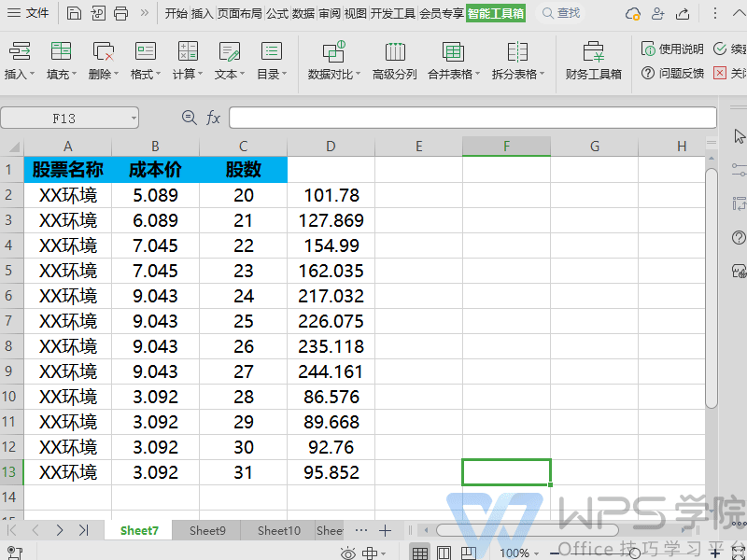Go to last sheet navigation arrow

84,529
